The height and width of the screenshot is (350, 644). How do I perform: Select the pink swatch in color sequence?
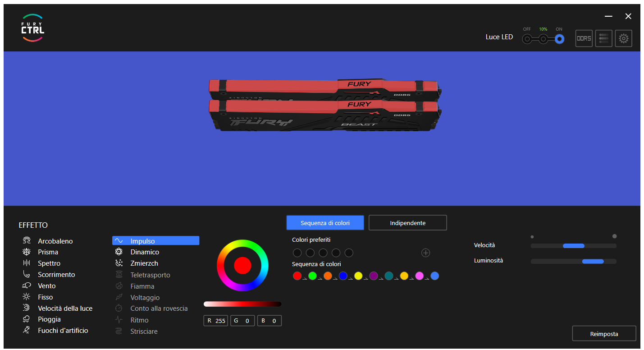pos(420,276)
